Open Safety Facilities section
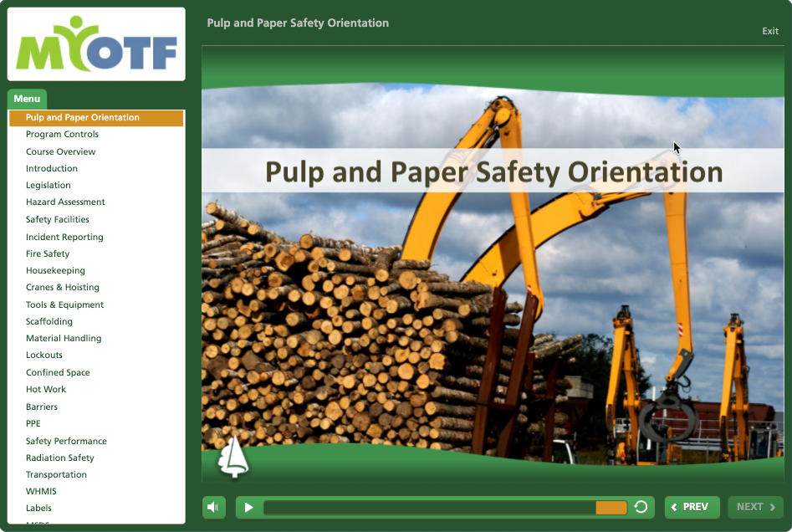The width and height of the screenshot is (792, 532). [x=57, y=219]
